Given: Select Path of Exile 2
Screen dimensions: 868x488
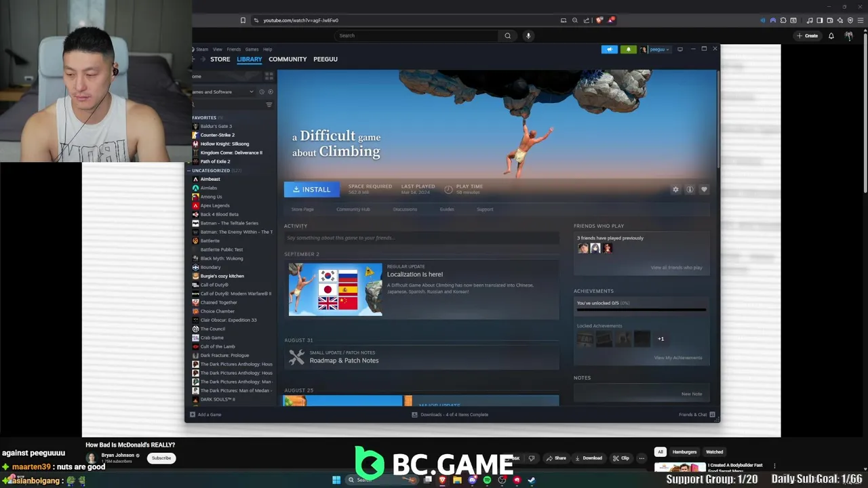Looking at the screenshot, I should 215,161.
